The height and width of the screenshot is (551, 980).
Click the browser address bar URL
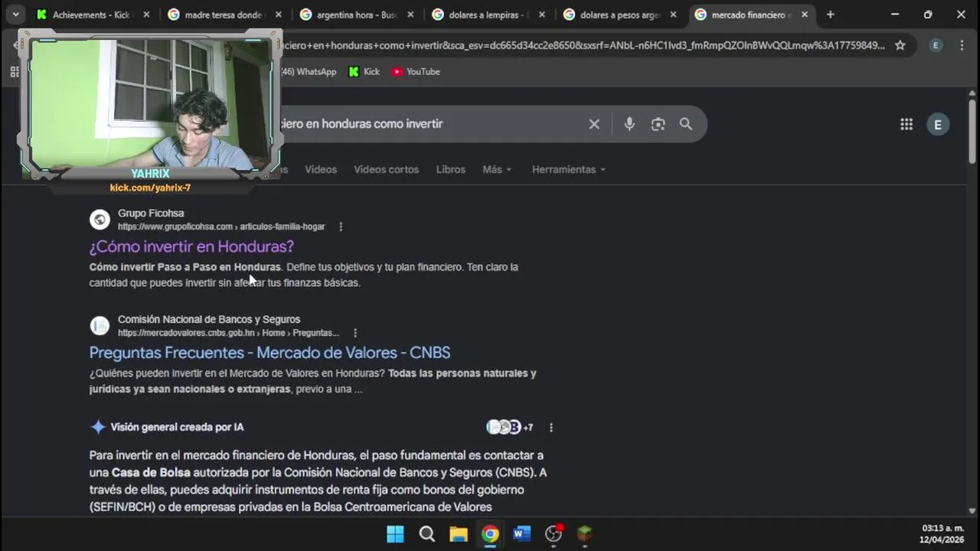click(x=582, y=45)
